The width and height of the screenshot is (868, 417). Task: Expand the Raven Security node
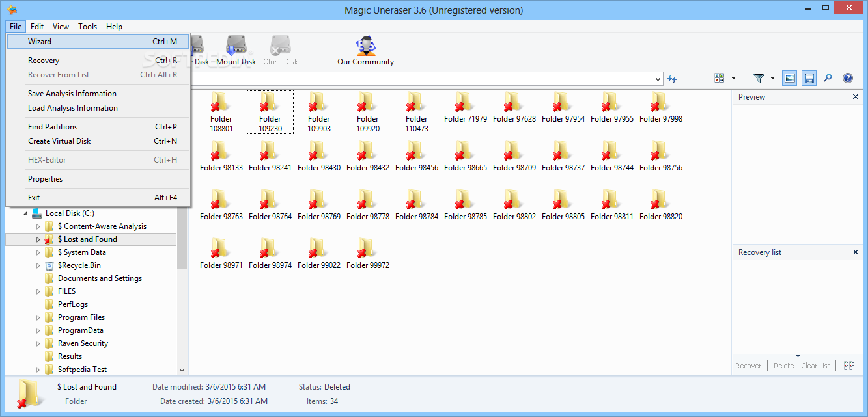pyautogui.click(x=38, y=343)
